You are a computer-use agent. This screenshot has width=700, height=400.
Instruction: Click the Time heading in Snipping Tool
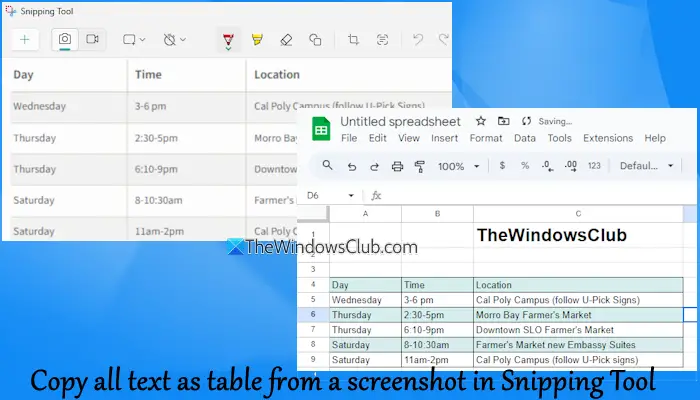click(148, 75)
